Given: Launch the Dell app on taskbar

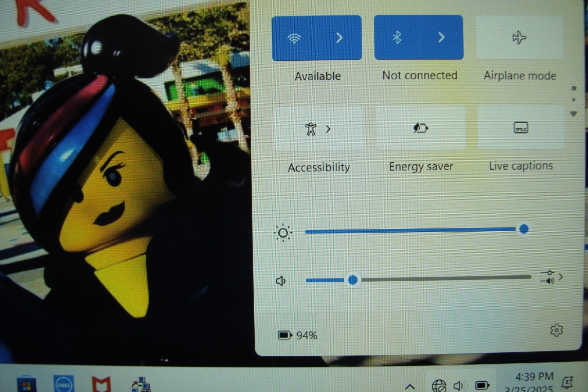Looking at the screenshot, I should point(64,384).
